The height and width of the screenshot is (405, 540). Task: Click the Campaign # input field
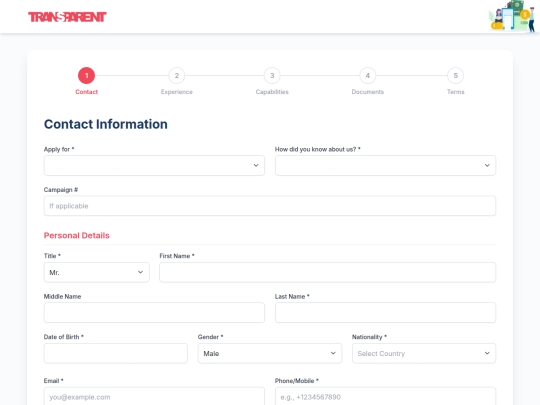pos(270,206)
